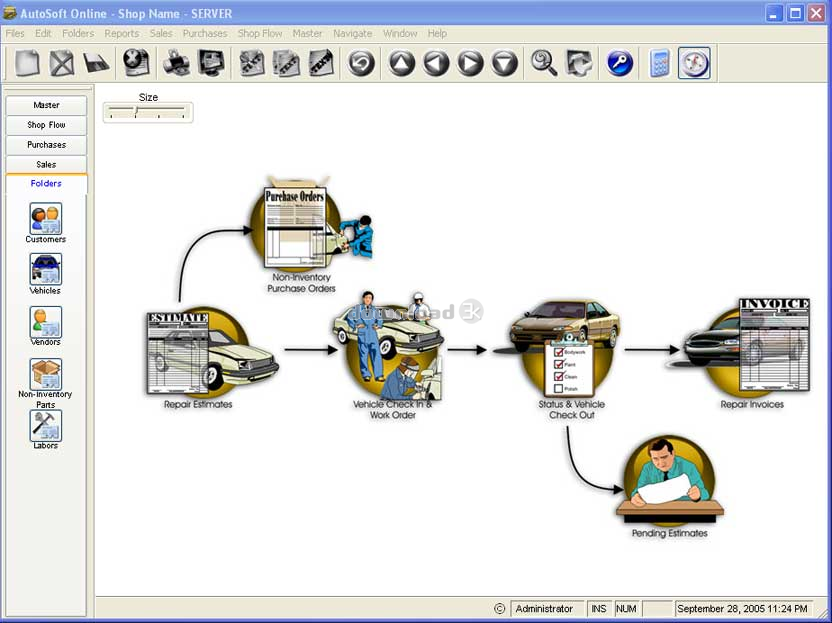The image size is (832, 623).
Task: Expand the Master sidebar section
Action: pyautogui.click(x=46, y=105)
